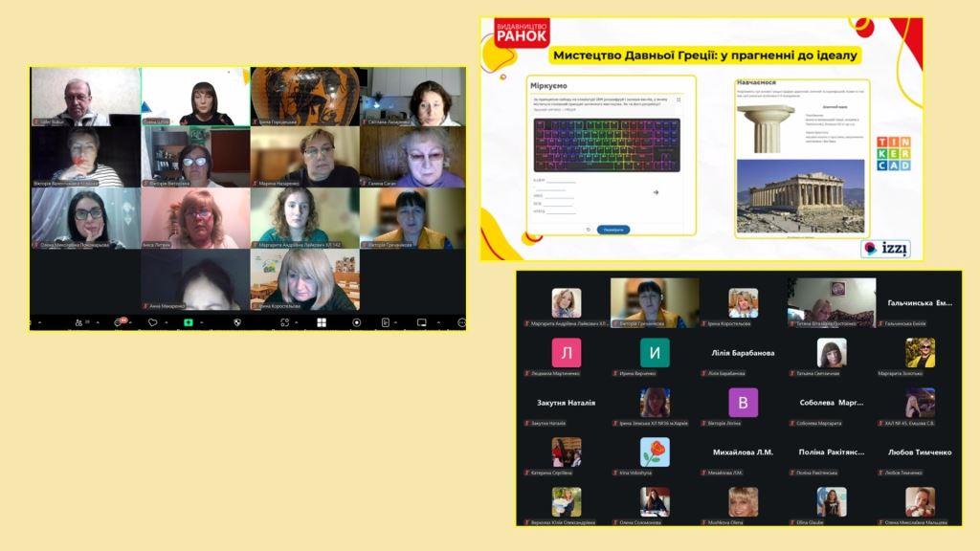The width and height of the screenshot is (980, 551).
Task: Toggle meeting recording with the Record button
Action: tap(357, 322)
